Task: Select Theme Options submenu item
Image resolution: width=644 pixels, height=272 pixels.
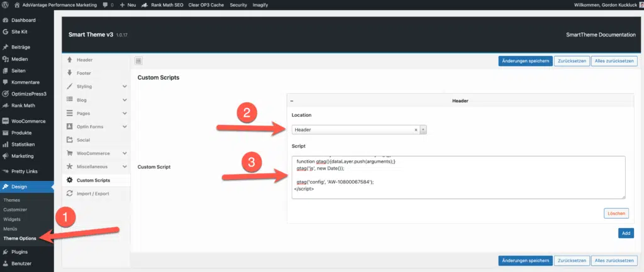Action: click(19, 238)
